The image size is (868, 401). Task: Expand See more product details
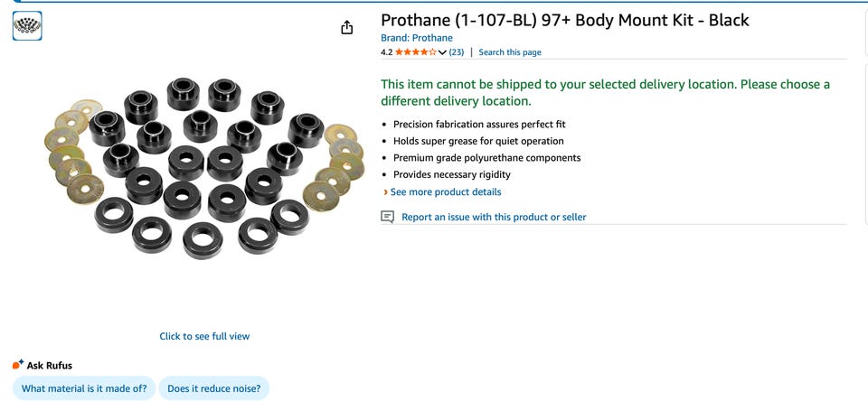(x=445, y=191)
